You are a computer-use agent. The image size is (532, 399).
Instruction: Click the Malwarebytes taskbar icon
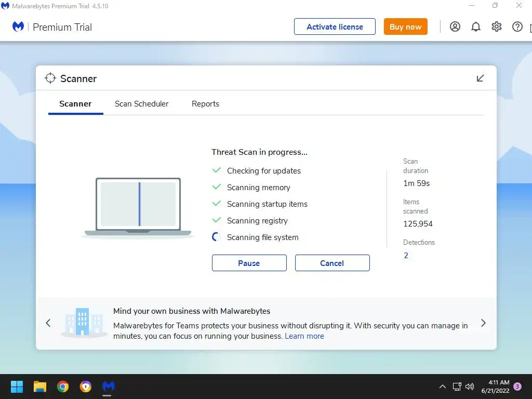[x=108, y=387]
